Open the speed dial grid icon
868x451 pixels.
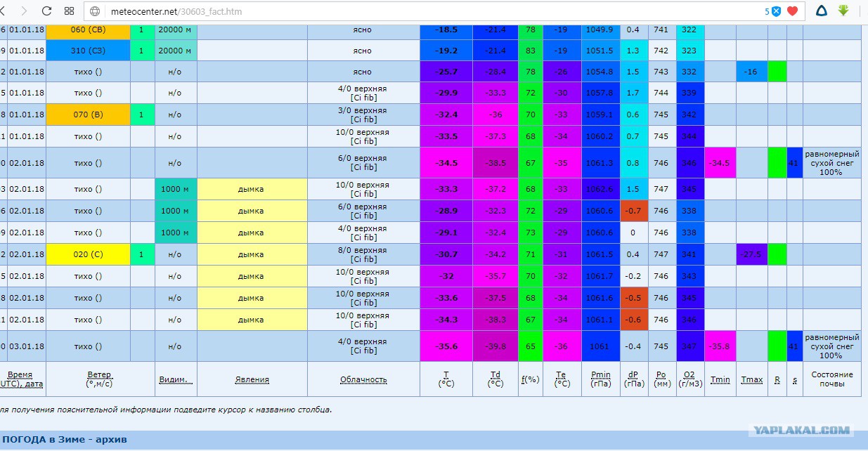(69, 11)
